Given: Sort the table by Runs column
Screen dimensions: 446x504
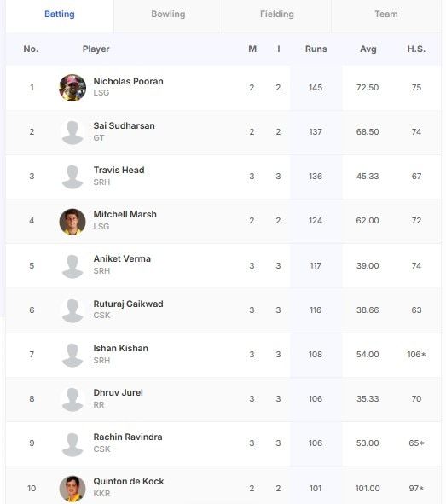Looking at the screenshot, I should (x=316, y=49).
